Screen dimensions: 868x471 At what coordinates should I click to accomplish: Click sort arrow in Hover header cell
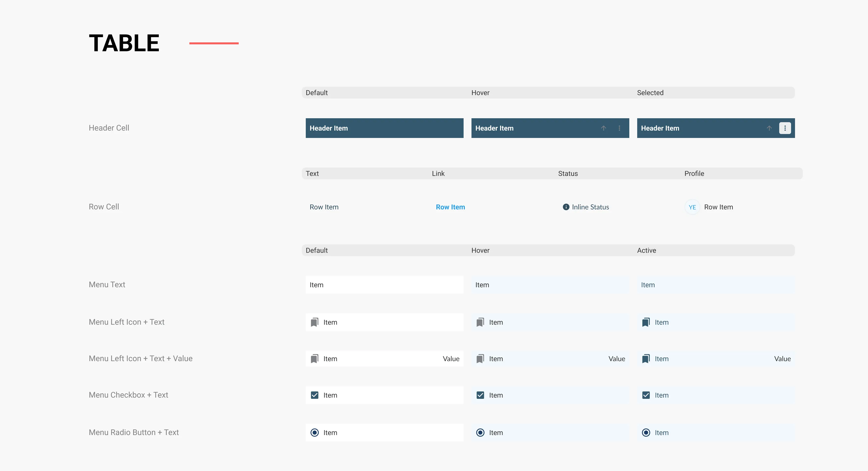[x=603, y=128]
